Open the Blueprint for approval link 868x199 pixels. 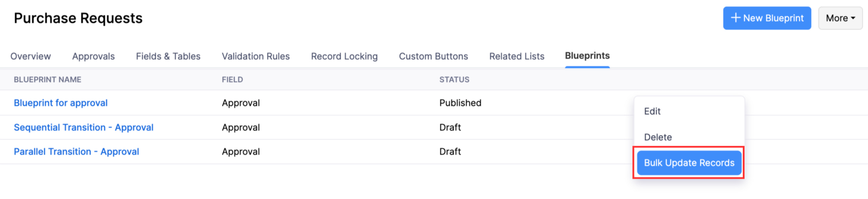[x=61, y=103]
